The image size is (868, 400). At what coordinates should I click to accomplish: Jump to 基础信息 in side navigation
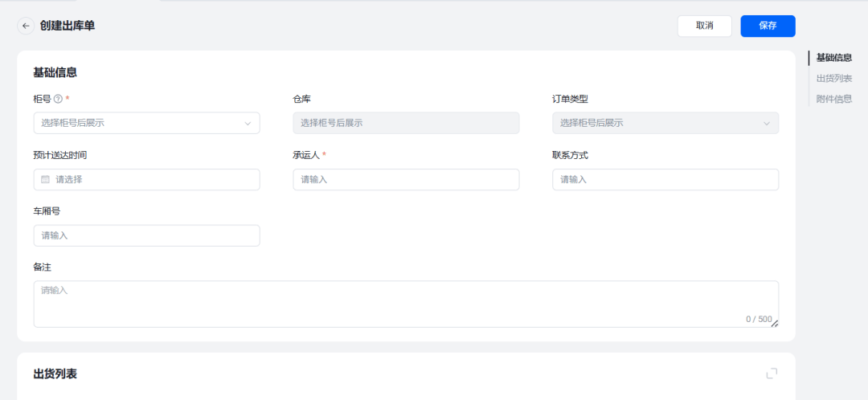point(833,58)
